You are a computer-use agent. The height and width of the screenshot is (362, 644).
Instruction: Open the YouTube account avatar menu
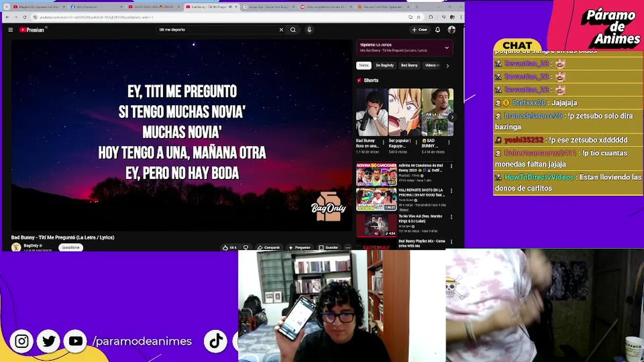[452, 30]
